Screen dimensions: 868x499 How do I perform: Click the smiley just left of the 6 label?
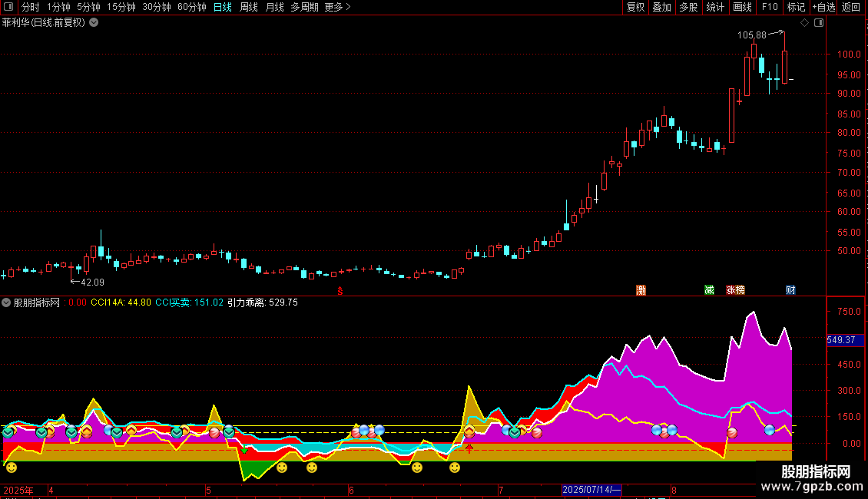(312, 468)
